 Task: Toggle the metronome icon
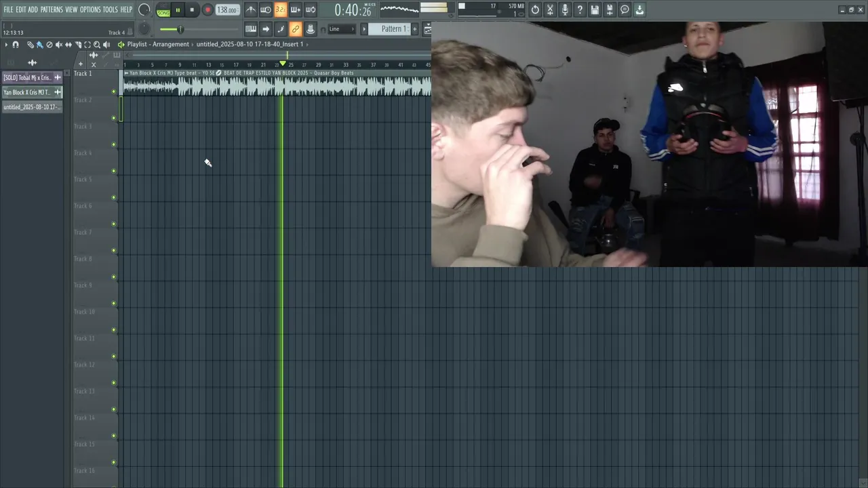[251, 9]
